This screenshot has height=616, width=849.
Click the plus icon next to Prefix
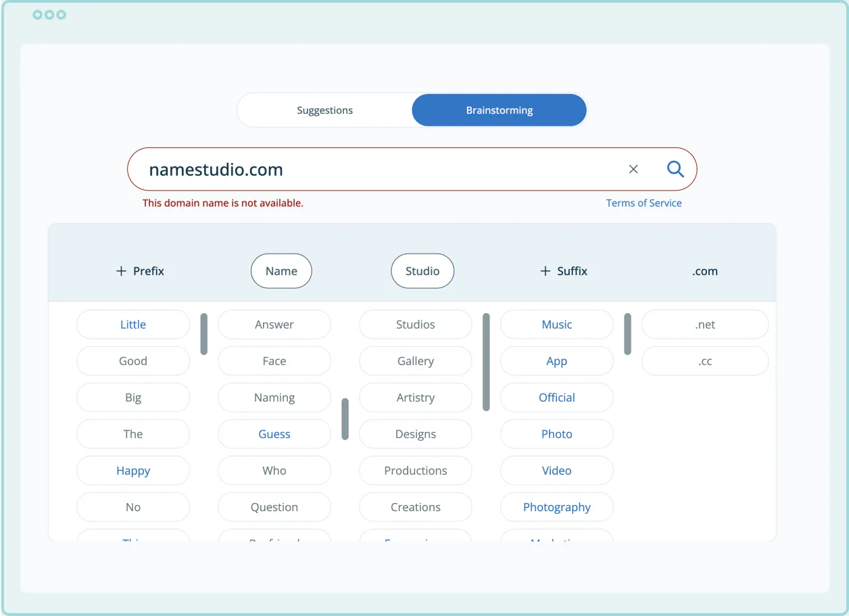coord(122,270)
